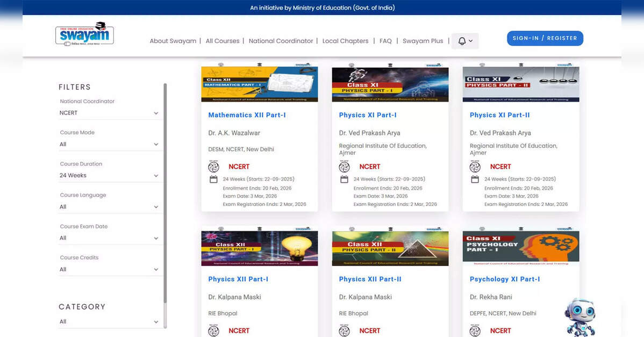Open the Swayam Plus menu item
The height and width of the screenshot is (337, 644).
coord(423,41)
